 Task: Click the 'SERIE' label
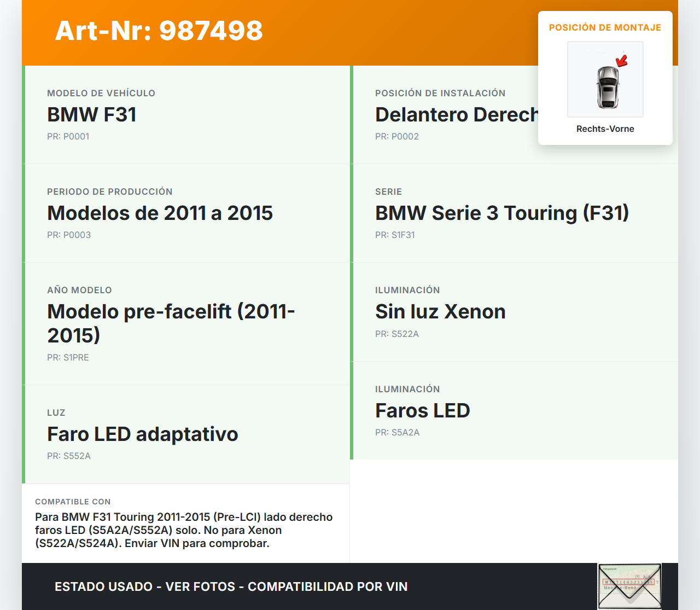[x=388, y=191]
